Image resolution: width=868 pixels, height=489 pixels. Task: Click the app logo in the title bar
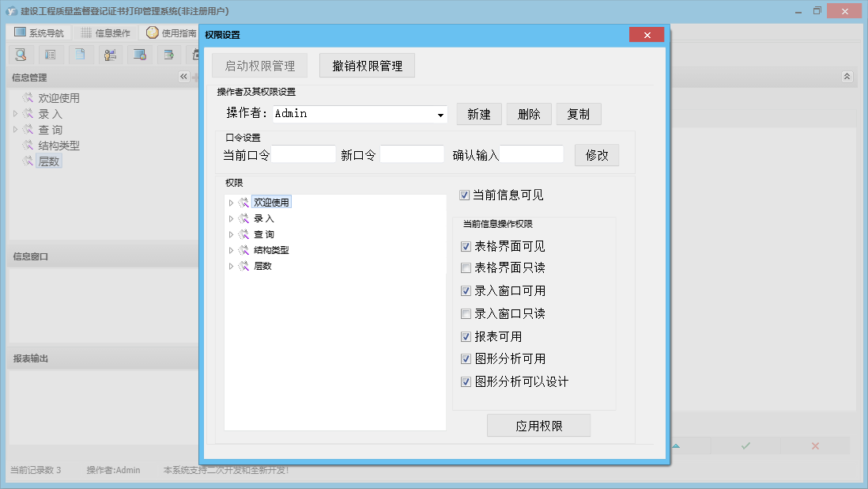12,11
